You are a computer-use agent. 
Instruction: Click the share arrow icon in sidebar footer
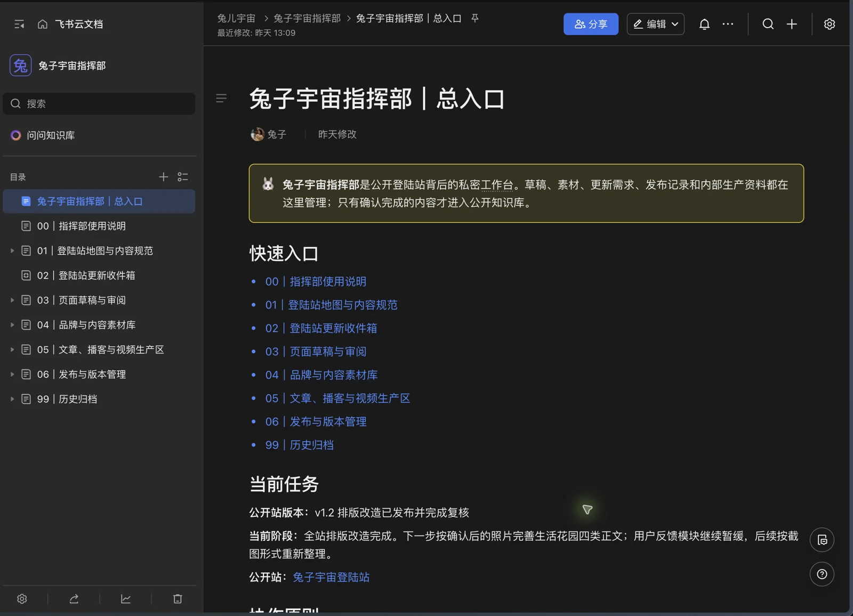pyautogui.click(x=74, y=599)
